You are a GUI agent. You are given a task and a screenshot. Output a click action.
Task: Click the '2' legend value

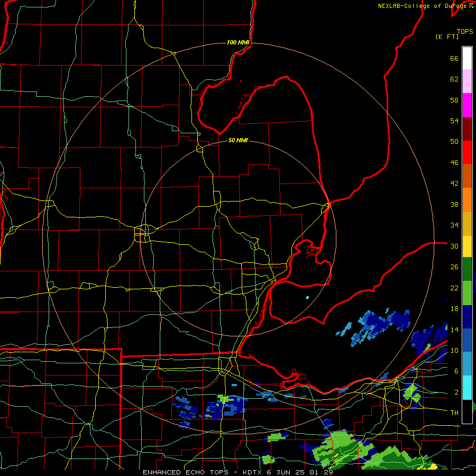pyautogui.click(x=456, y=392)
